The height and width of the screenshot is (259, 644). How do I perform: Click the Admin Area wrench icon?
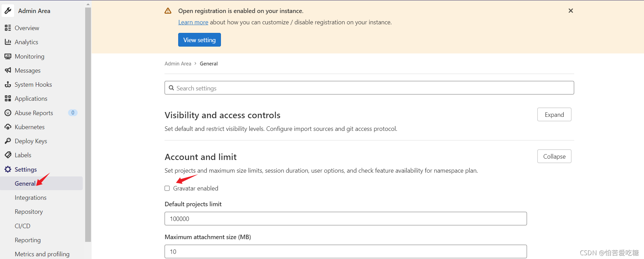(x=8, y=11)
